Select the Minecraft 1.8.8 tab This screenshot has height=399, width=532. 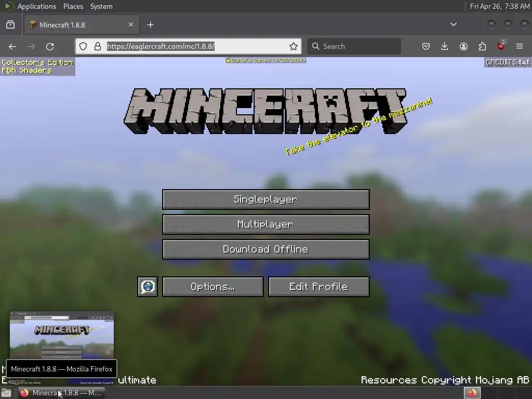[x=82, y=25]
